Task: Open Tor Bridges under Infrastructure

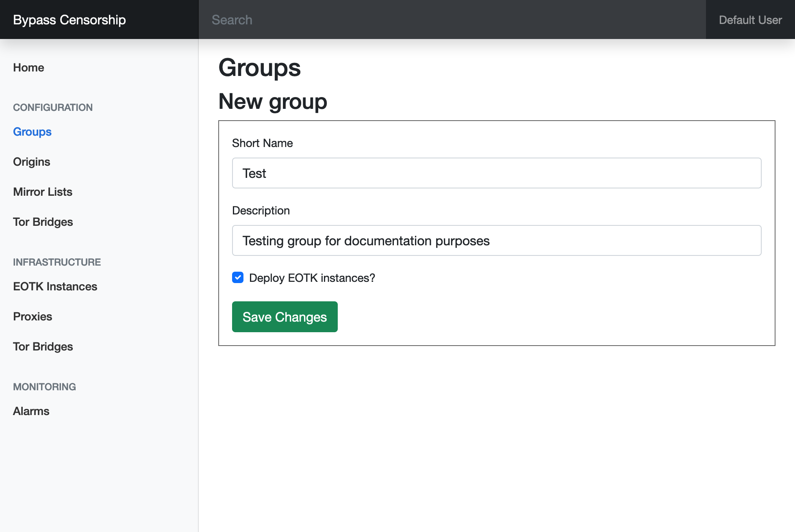Action: [43, 347]
